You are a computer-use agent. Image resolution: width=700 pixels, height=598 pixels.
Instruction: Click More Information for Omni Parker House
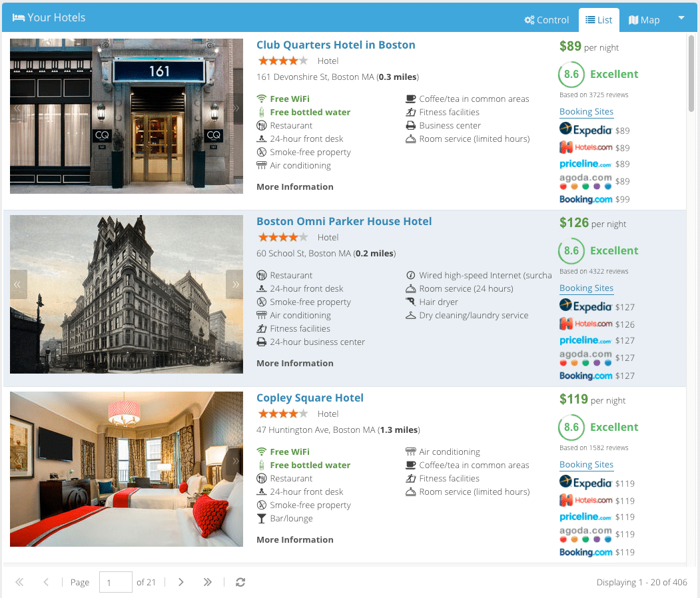pos(294,364)
